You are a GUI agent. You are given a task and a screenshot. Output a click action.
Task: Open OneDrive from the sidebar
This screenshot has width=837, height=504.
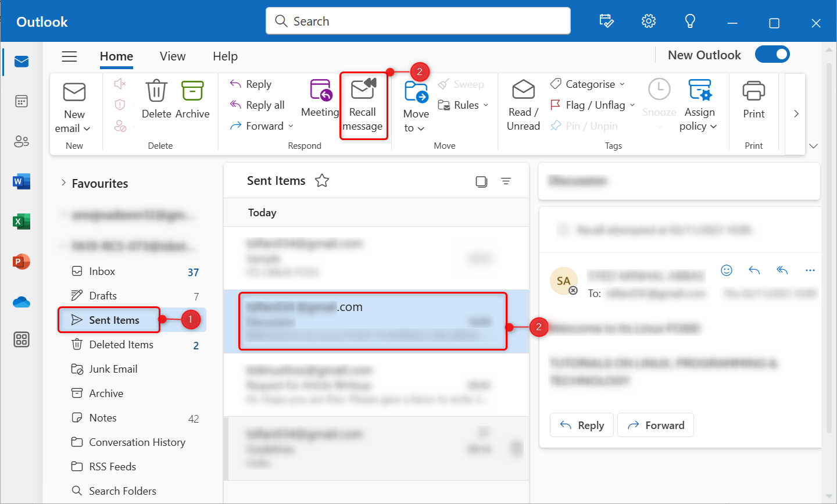point(22,302)
